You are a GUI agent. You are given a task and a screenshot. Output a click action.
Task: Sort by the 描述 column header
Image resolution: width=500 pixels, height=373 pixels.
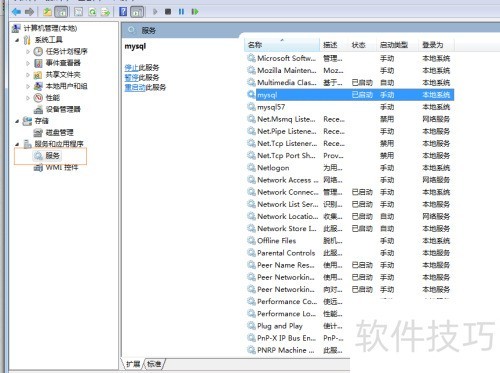334,45
